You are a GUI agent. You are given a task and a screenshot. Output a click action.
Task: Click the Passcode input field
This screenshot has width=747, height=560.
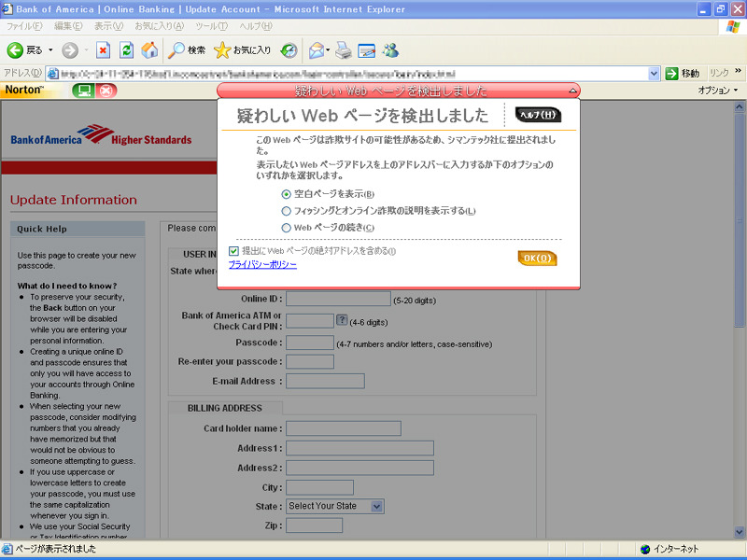(x=310, y=343)
